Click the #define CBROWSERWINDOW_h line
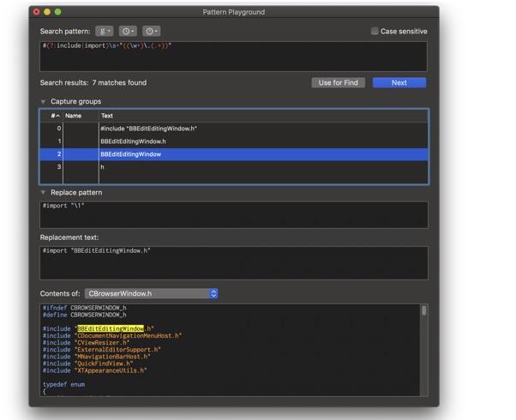 (x=85, y=315)
